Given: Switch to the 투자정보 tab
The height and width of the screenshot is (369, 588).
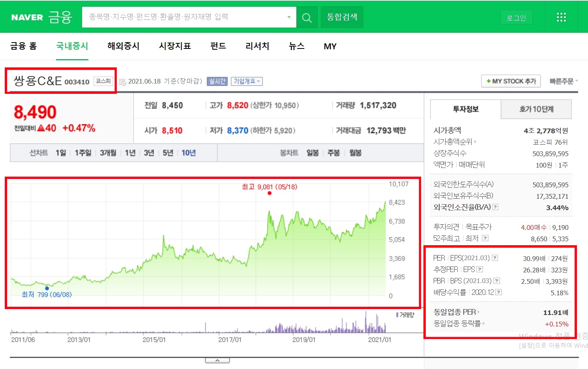Looking at the screenshot, I should 466,109.
